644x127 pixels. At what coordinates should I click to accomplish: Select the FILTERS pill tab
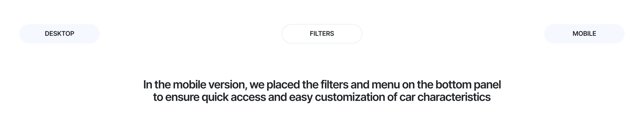click(x=322, y=34)
